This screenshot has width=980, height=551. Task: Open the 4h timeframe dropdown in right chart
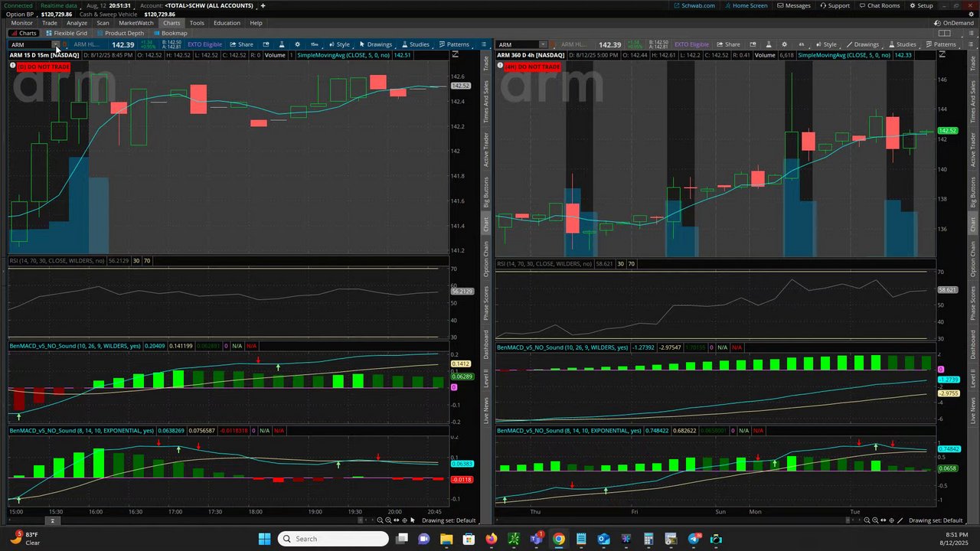[802, 44]
